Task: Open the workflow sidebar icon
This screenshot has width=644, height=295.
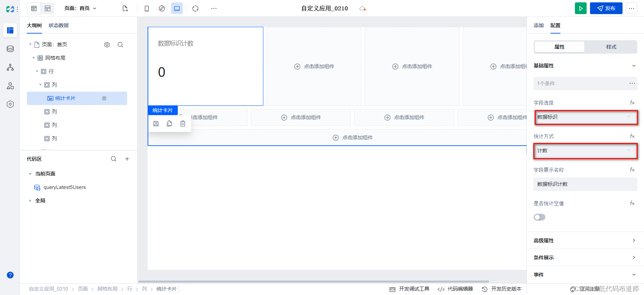Action: click(10, 67)
